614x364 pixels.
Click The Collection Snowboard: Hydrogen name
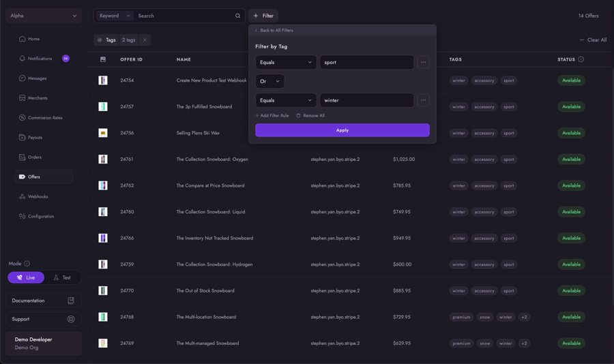tap(214, 264)
